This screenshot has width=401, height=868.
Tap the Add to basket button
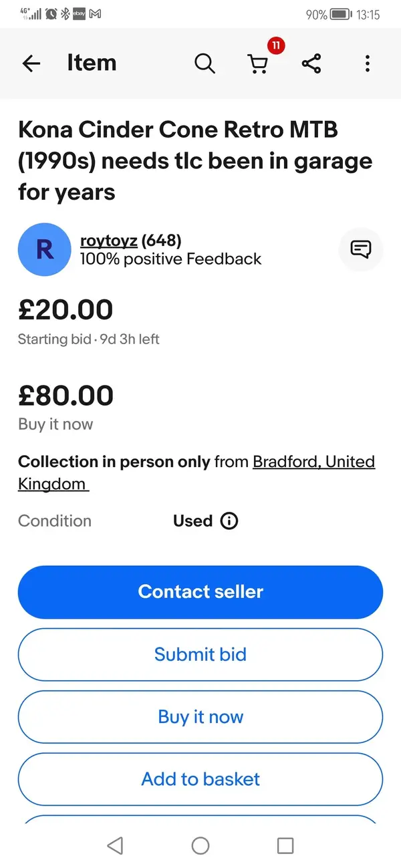point(200,779)
